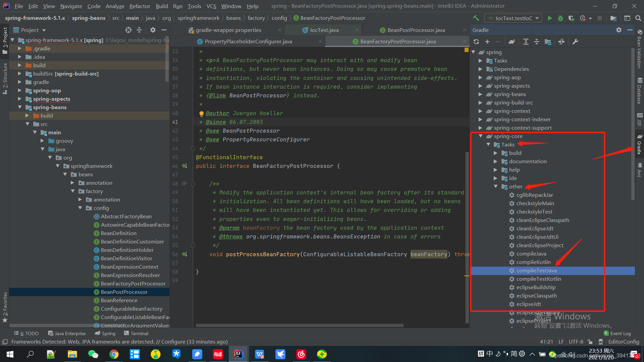644x362 pixels.
Task: Toggle Favorites side tool window
Action: point(5,307)
